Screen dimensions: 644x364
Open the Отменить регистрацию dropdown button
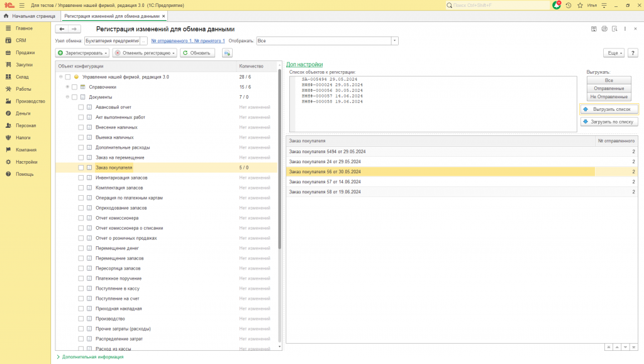click(145, 53)
